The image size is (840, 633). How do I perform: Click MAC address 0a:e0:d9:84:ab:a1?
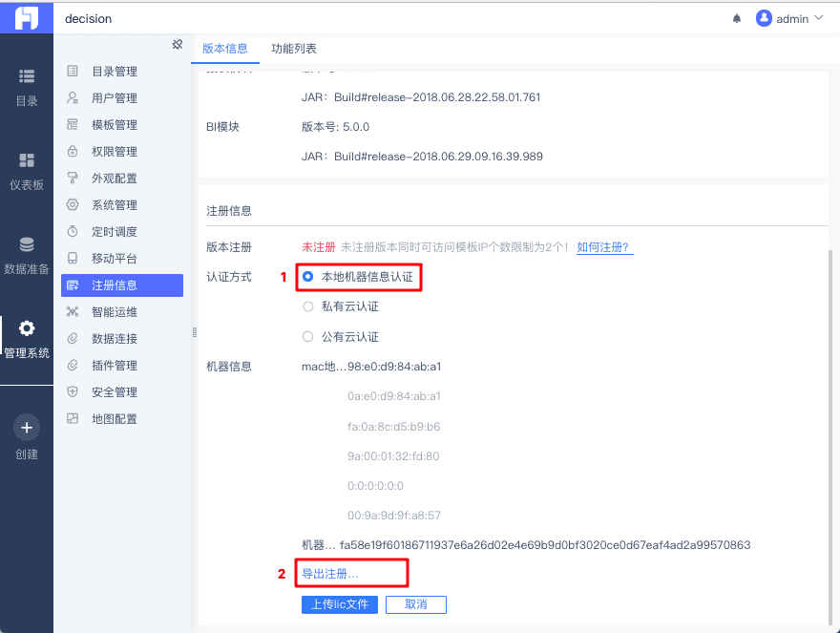(x=393, y=396)
